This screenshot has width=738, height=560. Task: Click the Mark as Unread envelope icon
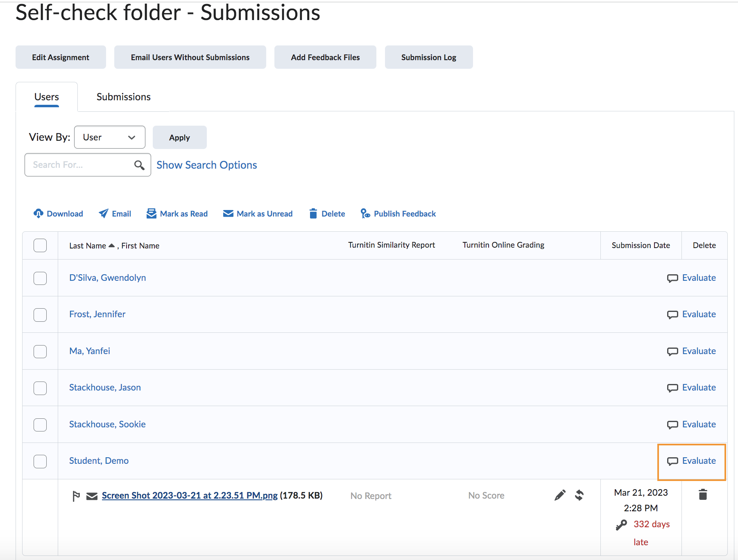(228, 214)
